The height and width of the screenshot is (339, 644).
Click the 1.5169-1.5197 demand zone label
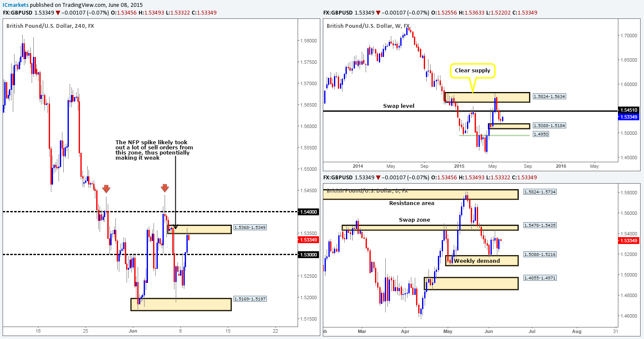(x=250, y=299)
